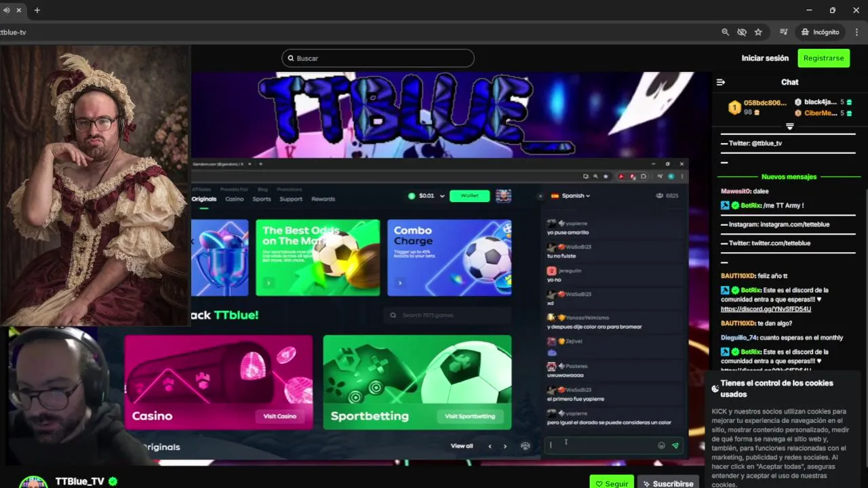Open Chrome's three-dot menu
The height and width of the screenshot is (488, 868).
pyautogui.click(x=856, y=32)
